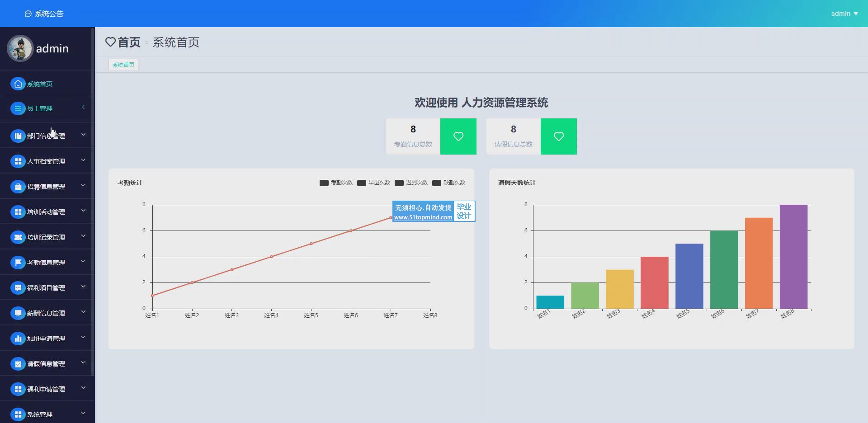868x423 pixels.
Task: Click the green heart on 考勤信息总数 card
Action: pos(458,136)
